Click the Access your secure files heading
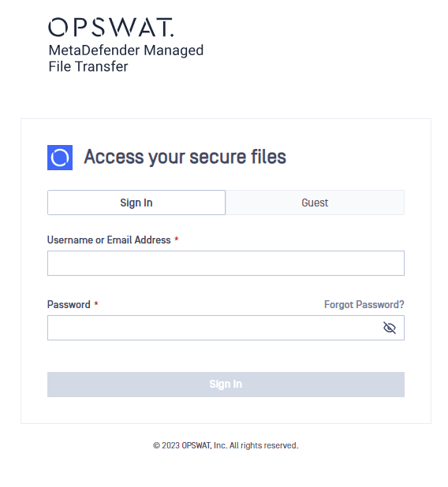The image size is (448, 487). pos(185,157)
